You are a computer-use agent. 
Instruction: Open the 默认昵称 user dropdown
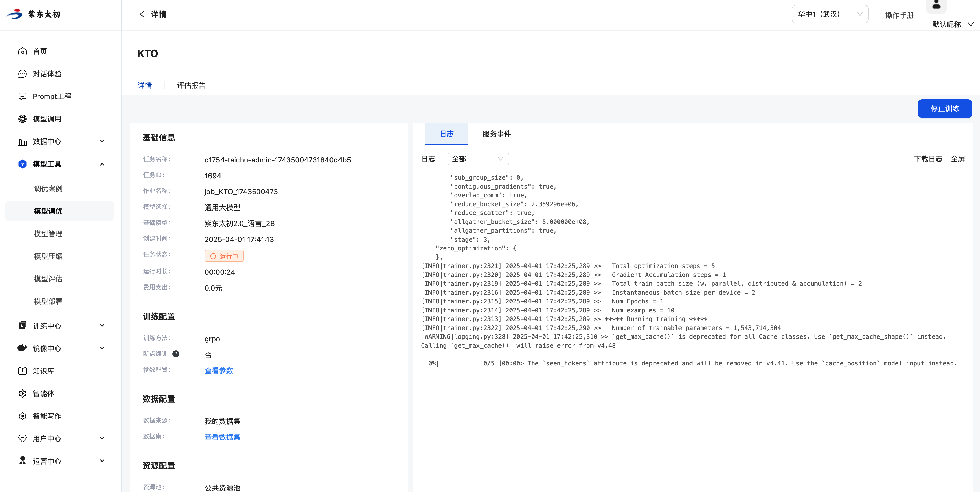tap(953, 24)
